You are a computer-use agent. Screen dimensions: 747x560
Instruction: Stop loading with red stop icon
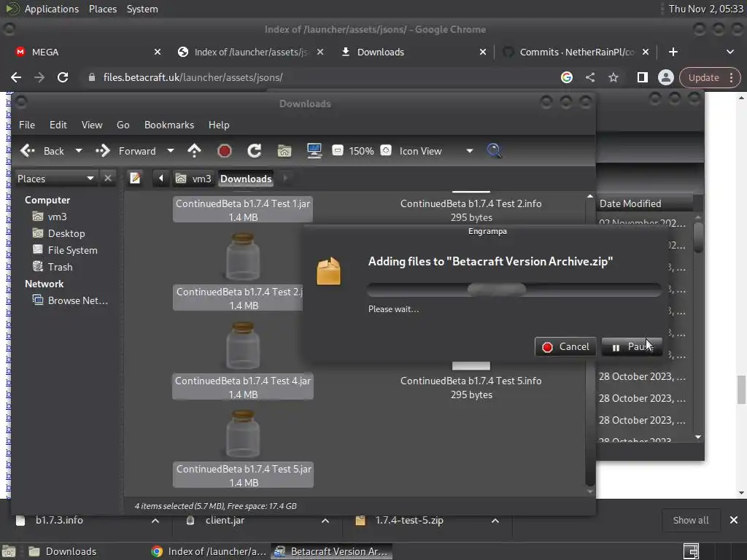pos(225,151)
